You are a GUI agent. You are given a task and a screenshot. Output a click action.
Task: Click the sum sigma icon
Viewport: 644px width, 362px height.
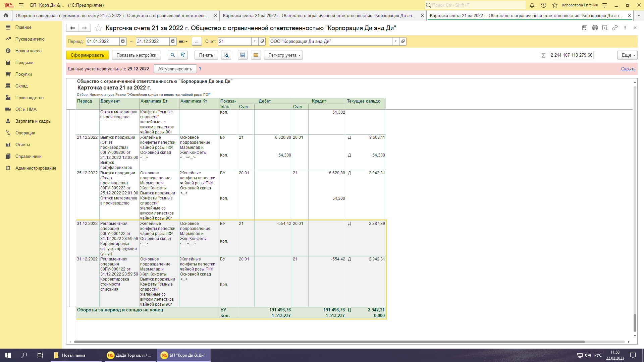543,55
